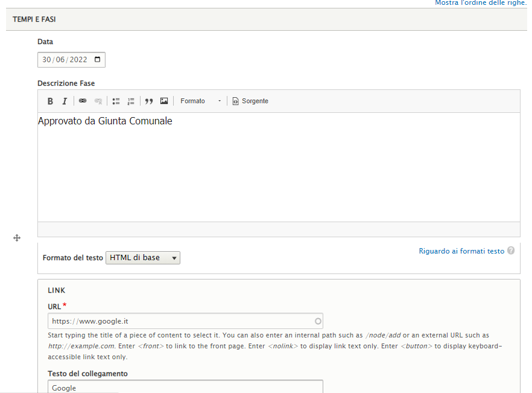This screenshot has width=532, height=393.
Task: Insert a numbered list
Action: pyautogui.click(x=131, y=101)
